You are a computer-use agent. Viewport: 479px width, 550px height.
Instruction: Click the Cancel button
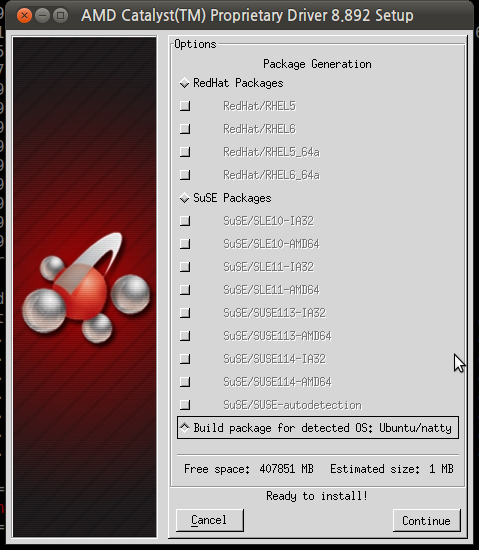click(x=209, y=520)
